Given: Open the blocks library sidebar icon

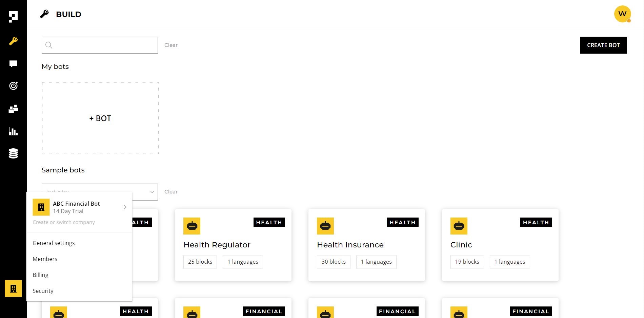Looking at the screenshot, I should [x=13, y=109].
